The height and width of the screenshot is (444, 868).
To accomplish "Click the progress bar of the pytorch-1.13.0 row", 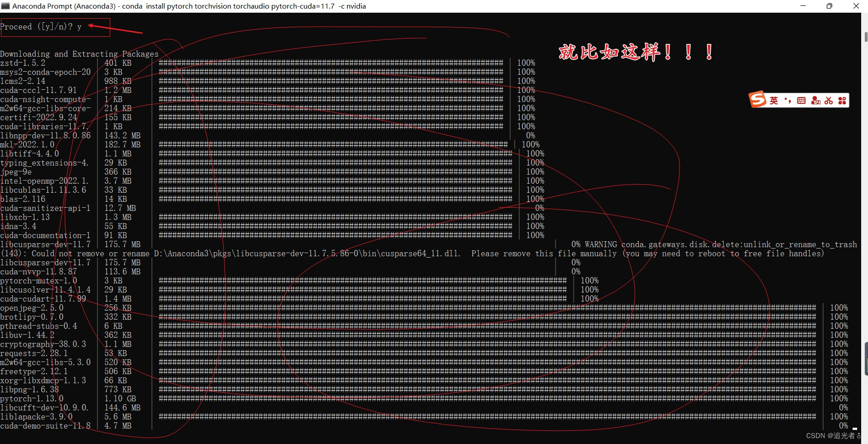I will coord(488,399).
